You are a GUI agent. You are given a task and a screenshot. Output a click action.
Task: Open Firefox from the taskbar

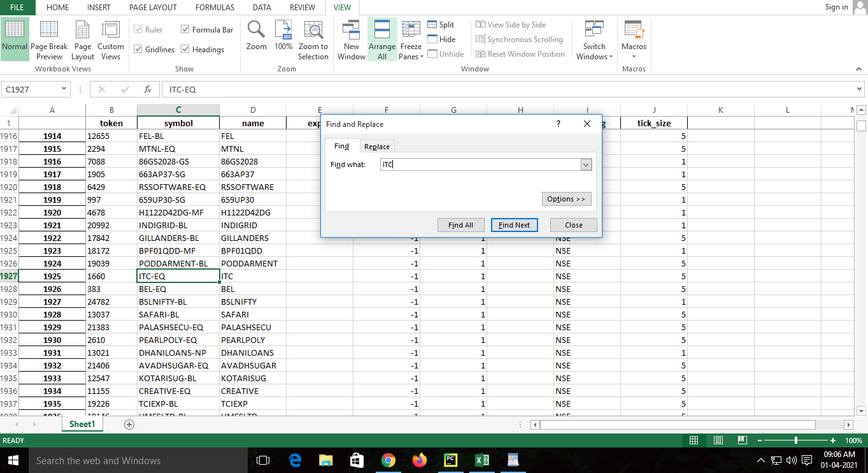pos(419,460)
